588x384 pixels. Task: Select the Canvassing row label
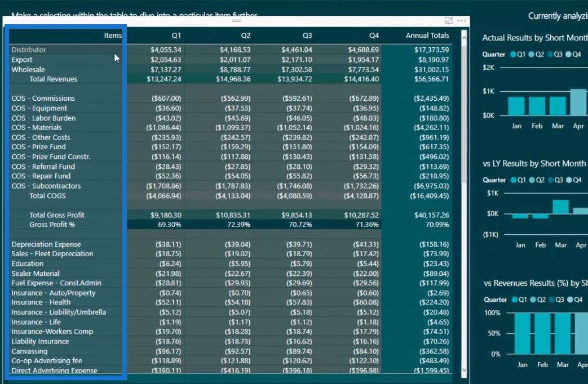(x=29, y=351)
